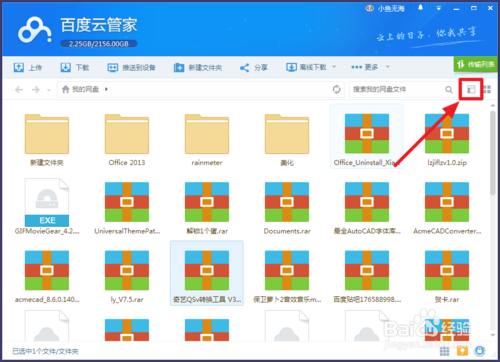
Task: Open the notification bell icon
Action: [421, 8]
